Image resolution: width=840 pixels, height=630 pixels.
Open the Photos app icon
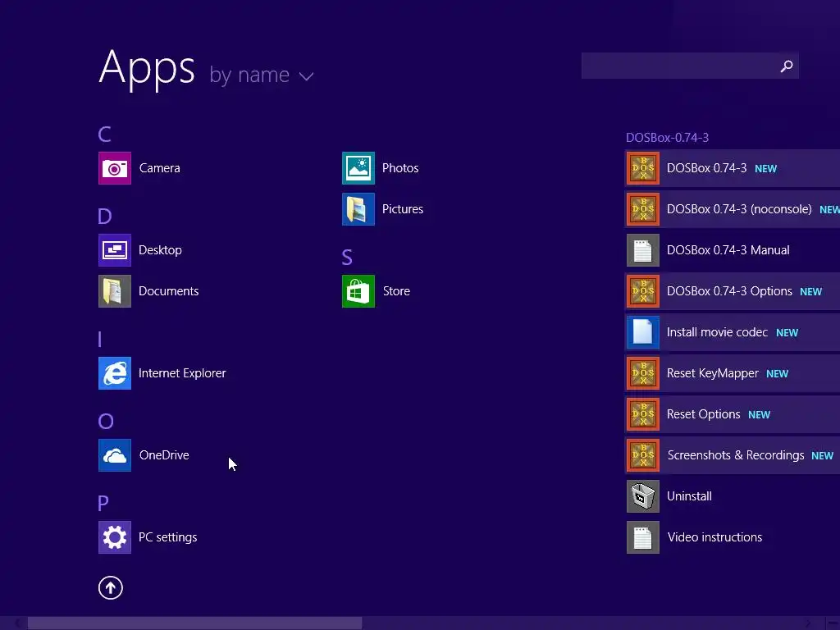click(x=358, y=168)
